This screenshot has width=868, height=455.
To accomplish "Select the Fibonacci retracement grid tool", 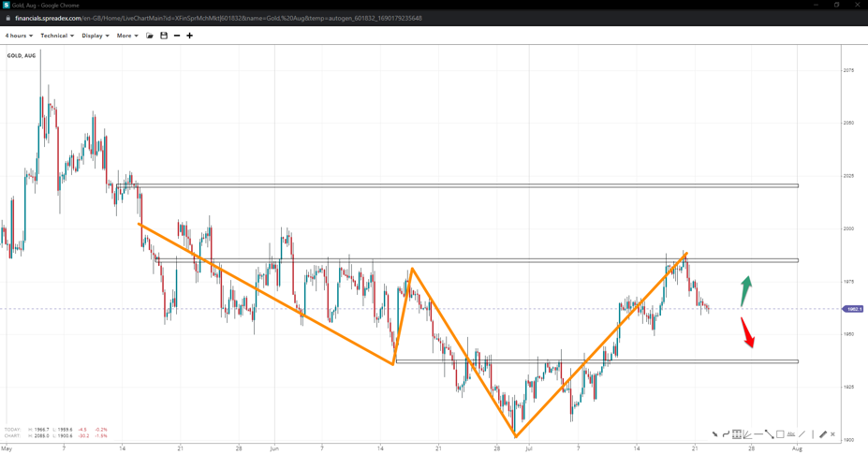I will [x=737, y=434].
